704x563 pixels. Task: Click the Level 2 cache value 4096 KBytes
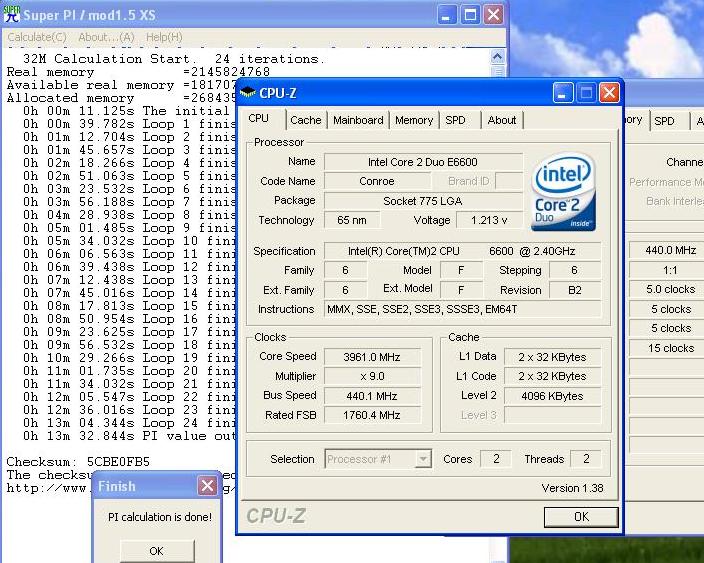552,396
